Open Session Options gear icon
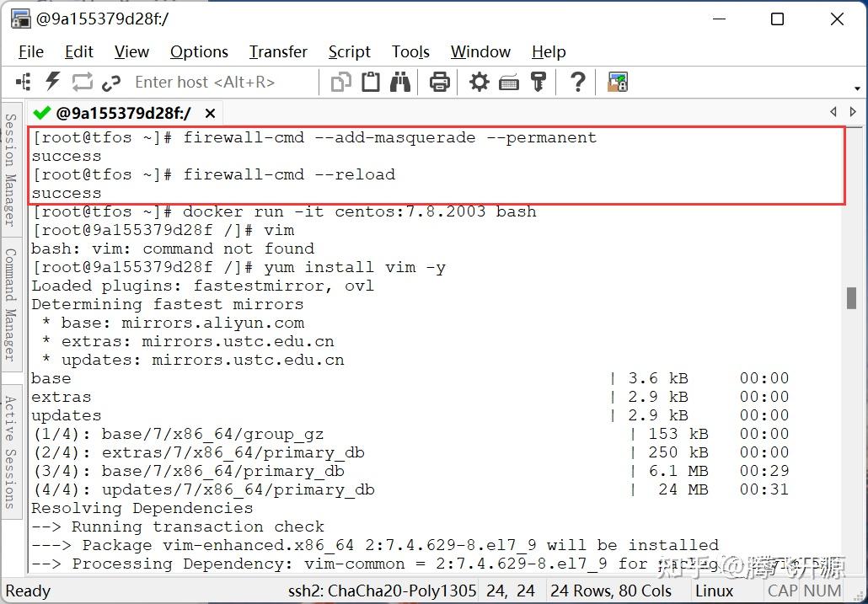868x604 pixels. (479, 83)
